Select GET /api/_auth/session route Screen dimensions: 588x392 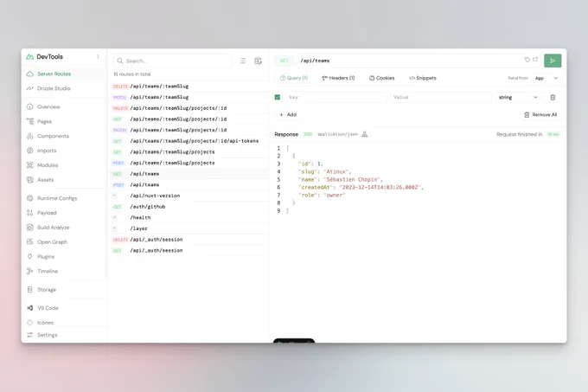189,250
